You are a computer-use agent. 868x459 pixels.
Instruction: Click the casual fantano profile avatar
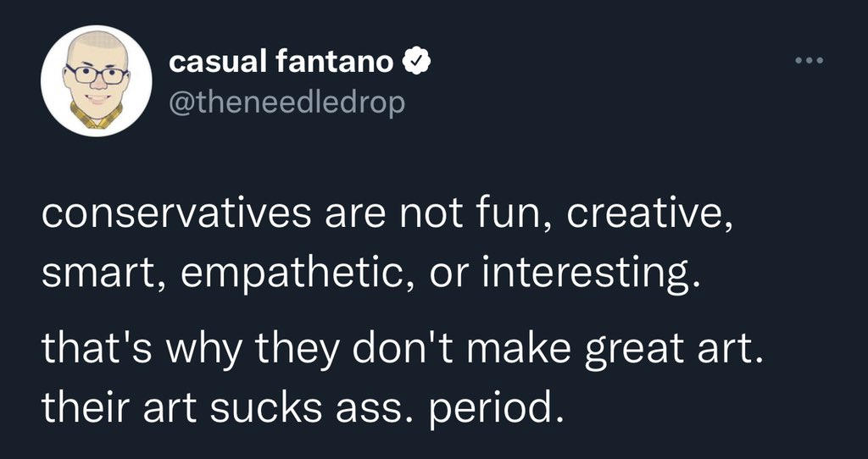coord(97,81)
